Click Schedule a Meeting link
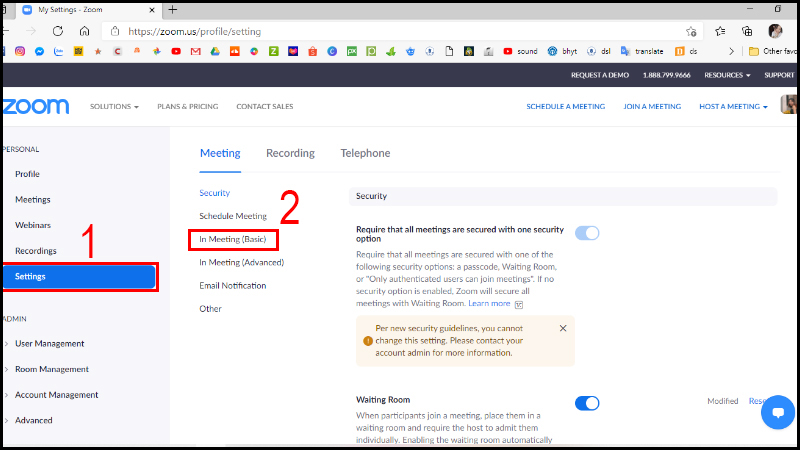This screenshot has height=450, width=800. (566, 107)
